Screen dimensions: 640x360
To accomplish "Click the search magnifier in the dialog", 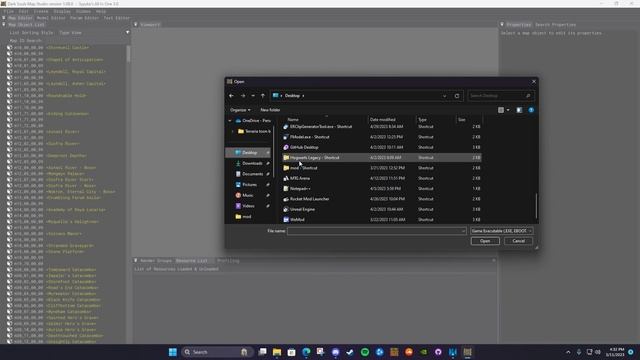I will pyautogui.click(x=528, y=96).
